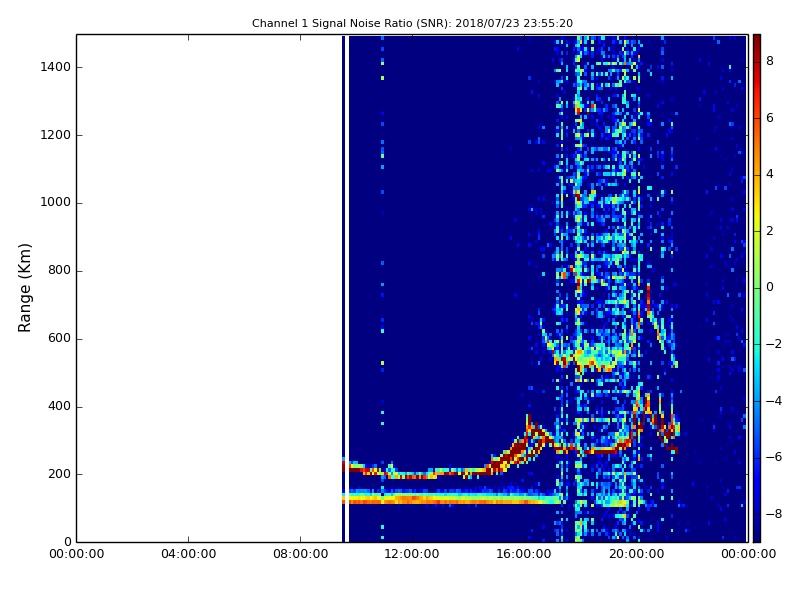Click the colorbar tick label −8
Screen dimensions: 800x600
pyautogui.click(x=774, y=514)
